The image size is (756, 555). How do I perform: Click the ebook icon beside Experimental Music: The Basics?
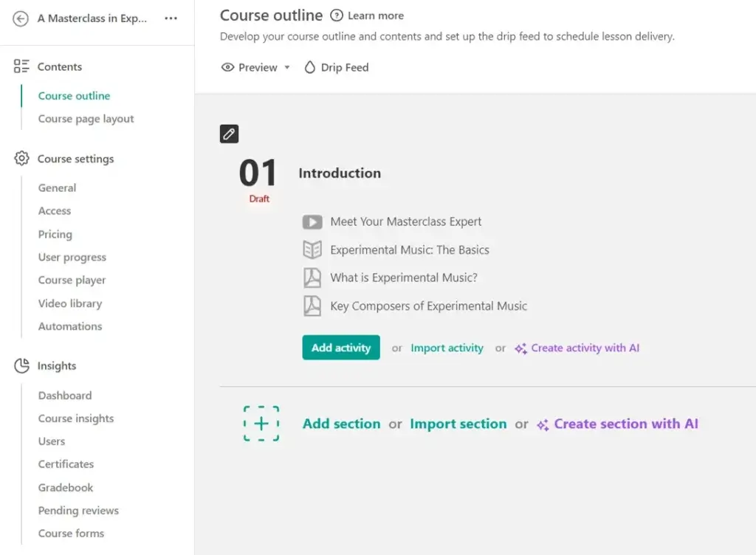pyautogui.click(x=313, y=249)
